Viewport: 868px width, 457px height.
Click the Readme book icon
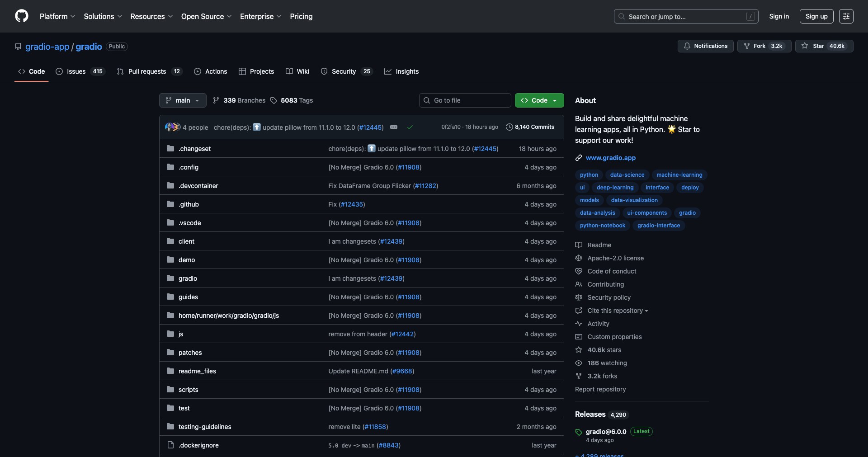579,245
